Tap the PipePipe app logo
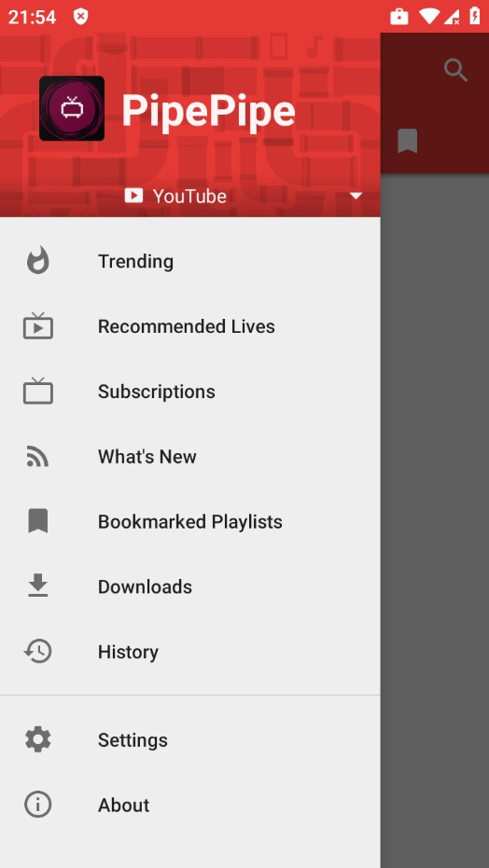The width and height of the screenshot is (489, 868). (x=72, y=108)
